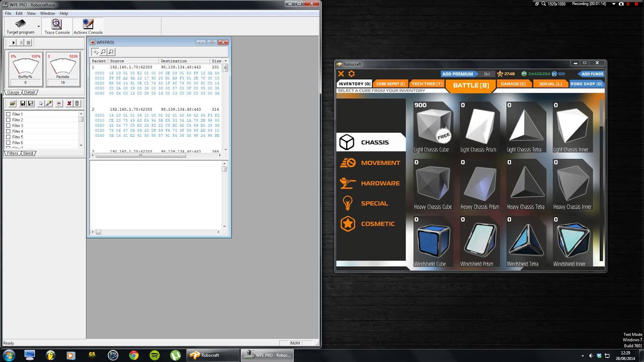644x362 pixels.
Task: Open Robocraft settings gear icon
Action: point(352,74)
